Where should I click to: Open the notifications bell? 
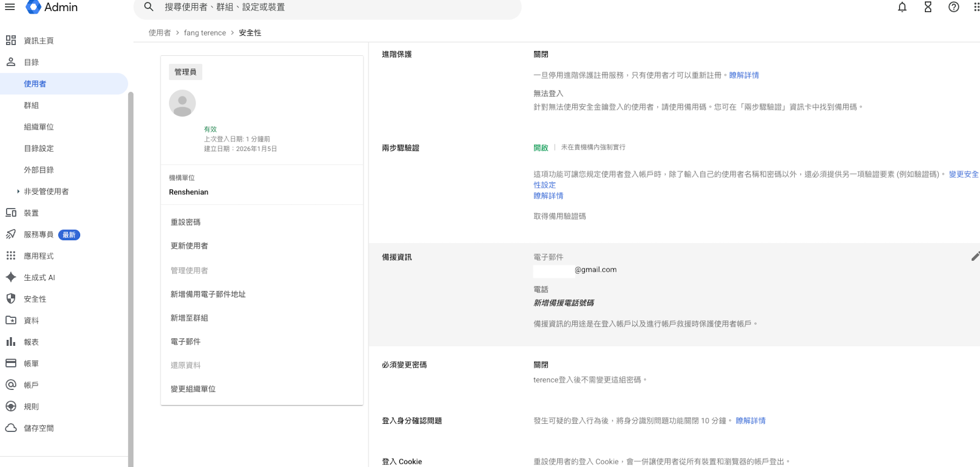pos(902,7)
